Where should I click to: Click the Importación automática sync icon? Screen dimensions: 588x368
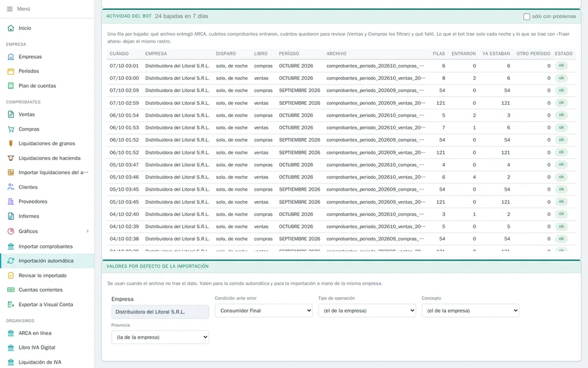click(x=11, y=261)
